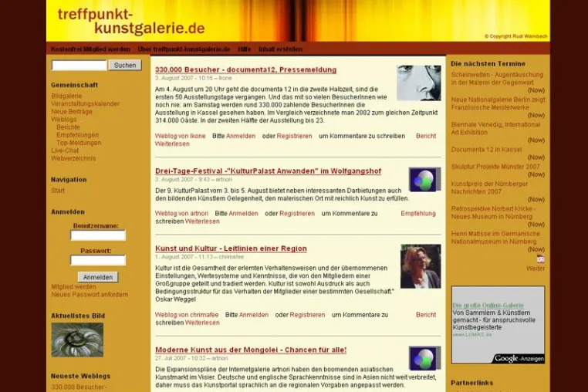
Task: Focus the Passwort input field
Action: (x=98, y=260)
